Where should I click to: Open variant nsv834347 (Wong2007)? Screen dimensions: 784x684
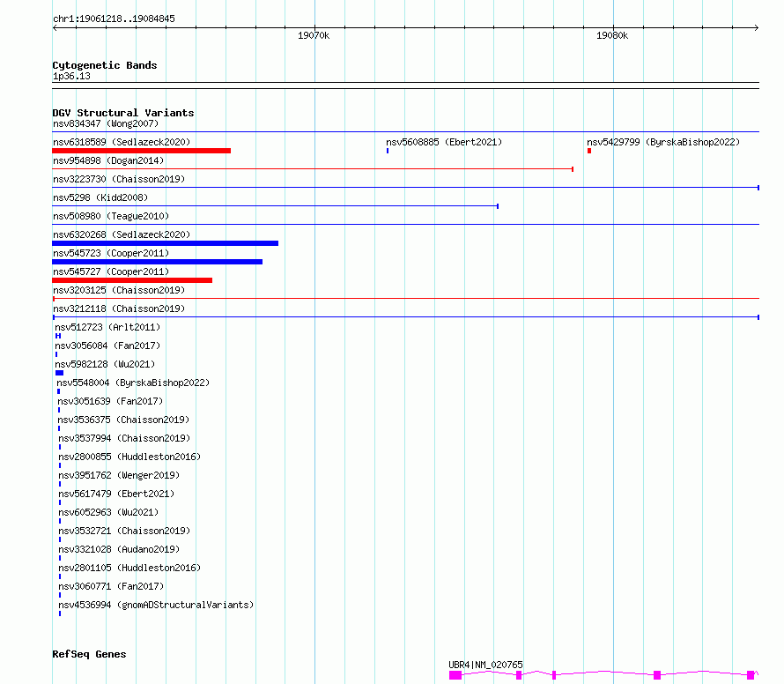tap(106, 123)
